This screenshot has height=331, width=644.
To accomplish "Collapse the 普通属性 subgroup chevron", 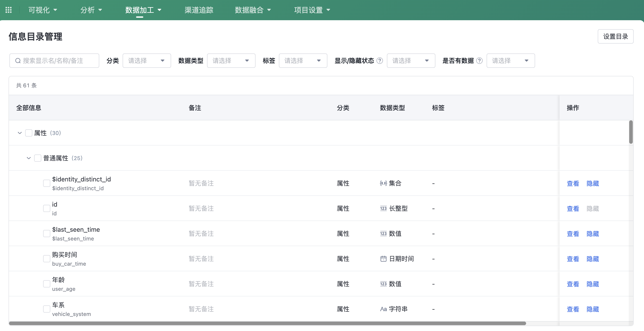I will (x=29, y=158).
